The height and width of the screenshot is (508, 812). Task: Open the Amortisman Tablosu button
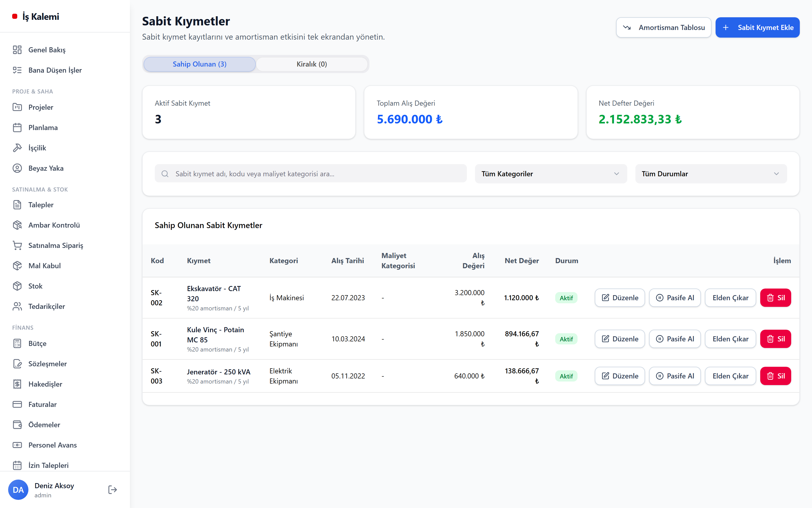click(663, 27)
